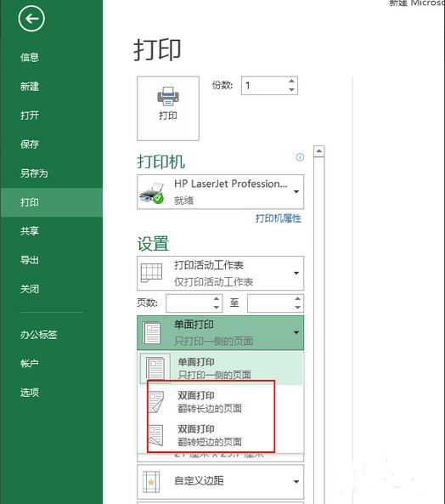Choose single-sided print option in list
Screen dimensions: 445x504
(221, 368)
